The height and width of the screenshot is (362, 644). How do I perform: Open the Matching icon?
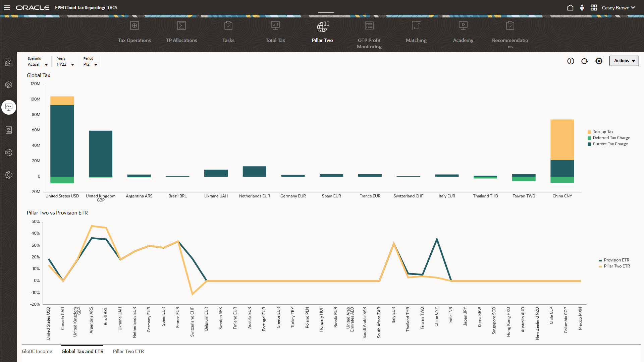[x=416, y=26]
